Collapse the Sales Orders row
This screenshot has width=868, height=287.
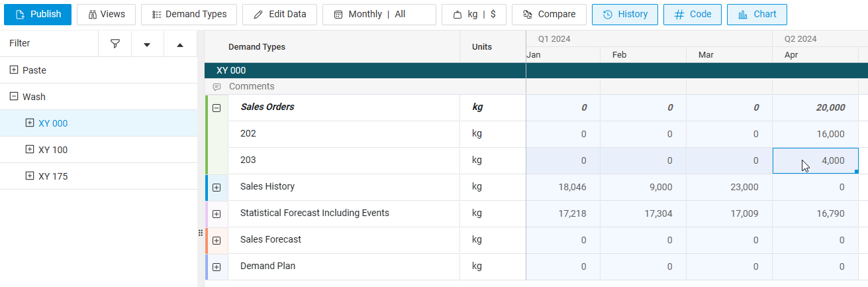pyautogui.click(x=217, y=107)
